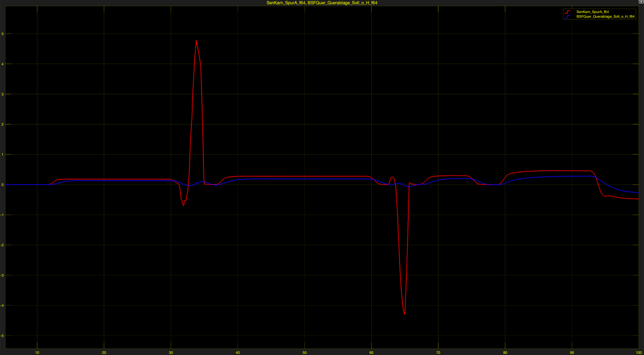644x355 pixels.
Task: Click the red signal's deepest negative peak
Action: click(x=405, y=313)
